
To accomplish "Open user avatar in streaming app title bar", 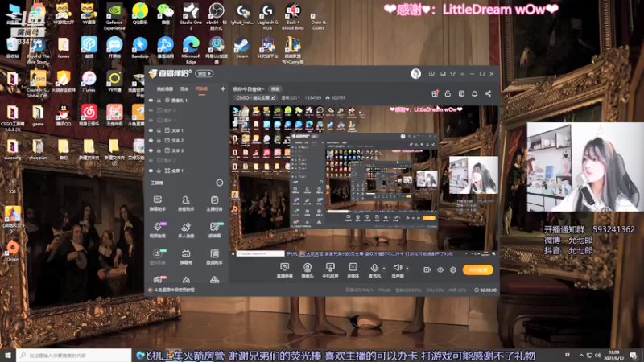I will click(x=415, y=73).
